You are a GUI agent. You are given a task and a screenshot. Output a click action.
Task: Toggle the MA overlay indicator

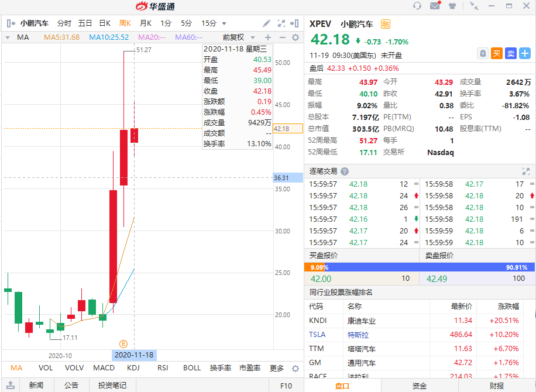click(16, 368)
